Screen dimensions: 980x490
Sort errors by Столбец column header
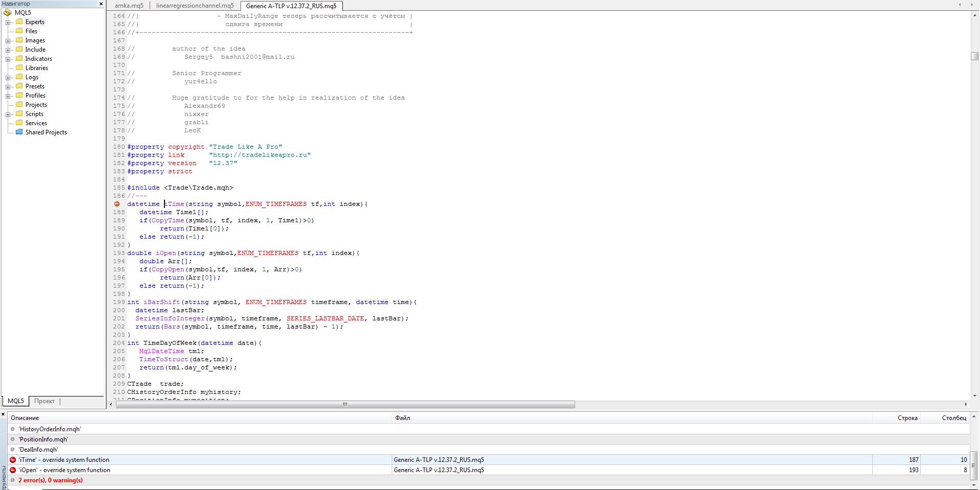(x=945, y=418)
